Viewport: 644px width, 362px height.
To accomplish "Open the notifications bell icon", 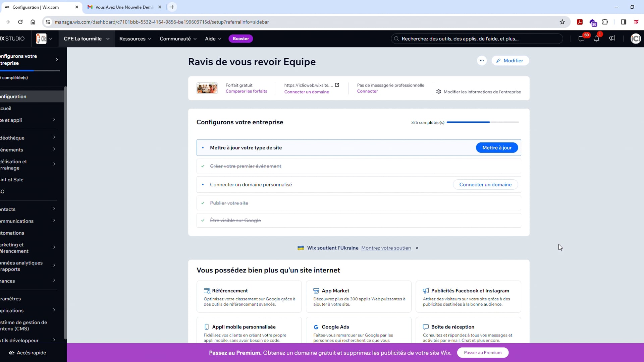I will click(597, 39).
